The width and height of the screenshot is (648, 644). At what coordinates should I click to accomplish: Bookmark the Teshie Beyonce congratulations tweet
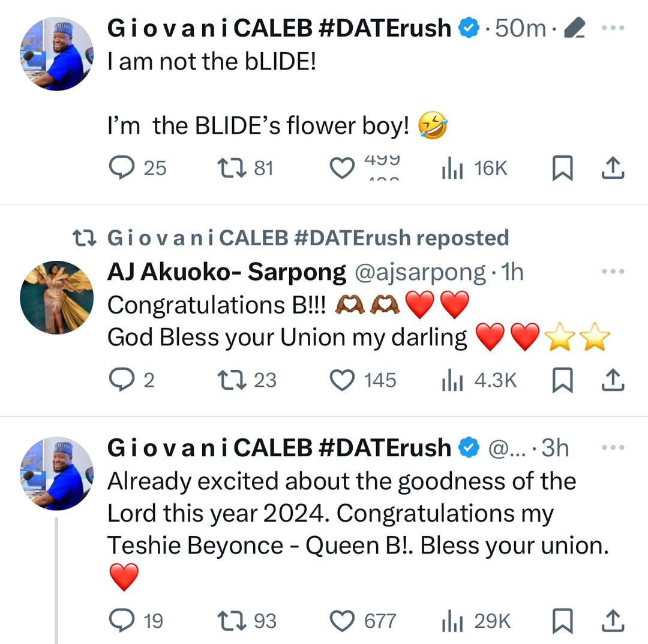coord(562,622)
